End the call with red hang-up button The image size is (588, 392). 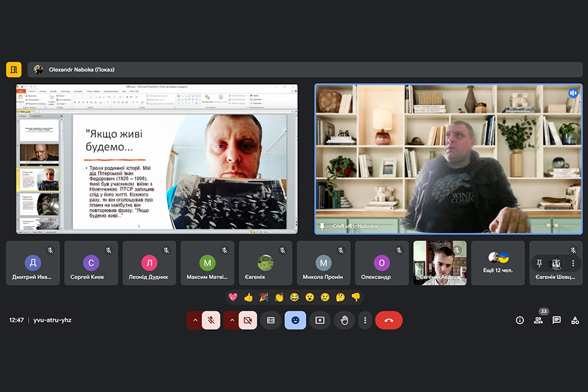pos(389,320)
